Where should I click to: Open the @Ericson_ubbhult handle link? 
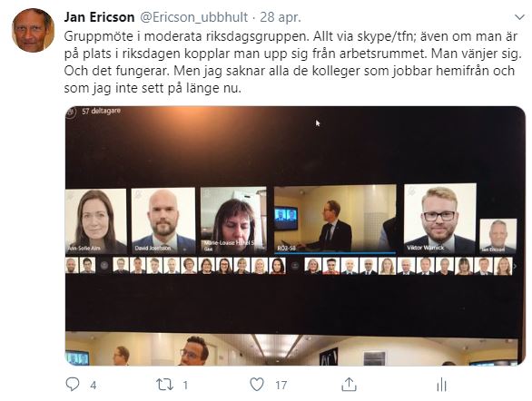point(193,17)
